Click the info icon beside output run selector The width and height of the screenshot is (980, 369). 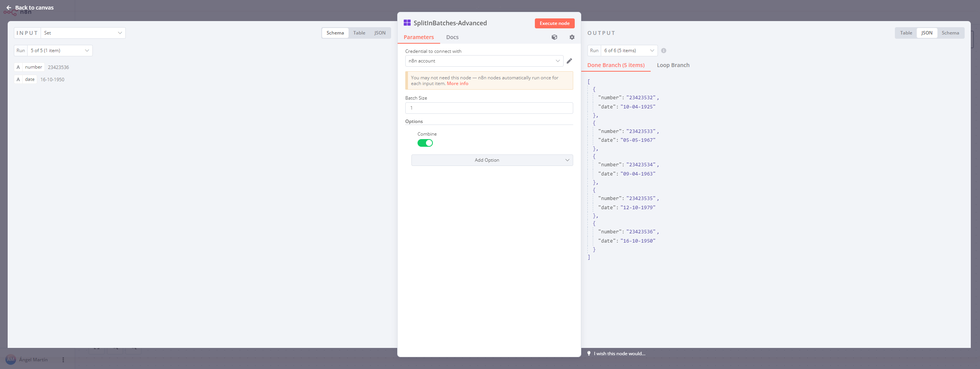pyautogui.click(x=664, y=51)
